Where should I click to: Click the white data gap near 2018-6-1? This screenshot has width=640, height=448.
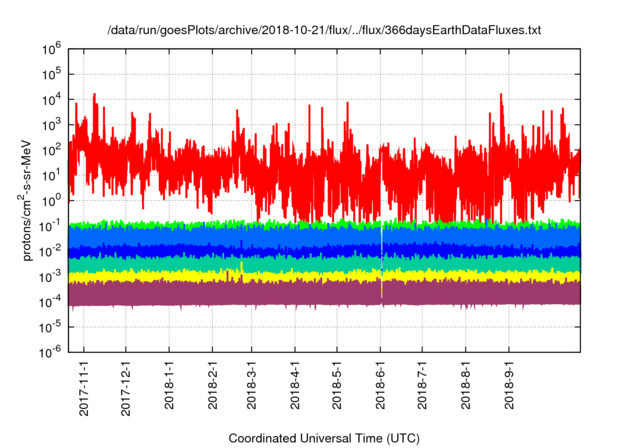[382, 261]
